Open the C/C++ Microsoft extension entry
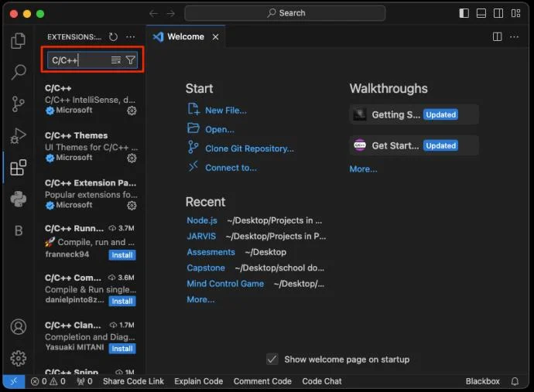 [91, 100]
